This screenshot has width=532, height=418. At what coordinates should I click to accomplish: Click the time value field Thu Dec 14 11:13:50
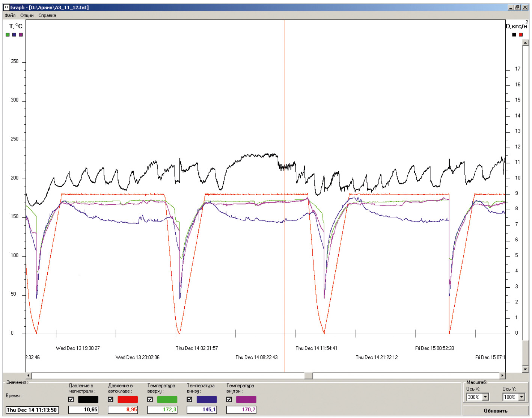[x=32, y=410]
